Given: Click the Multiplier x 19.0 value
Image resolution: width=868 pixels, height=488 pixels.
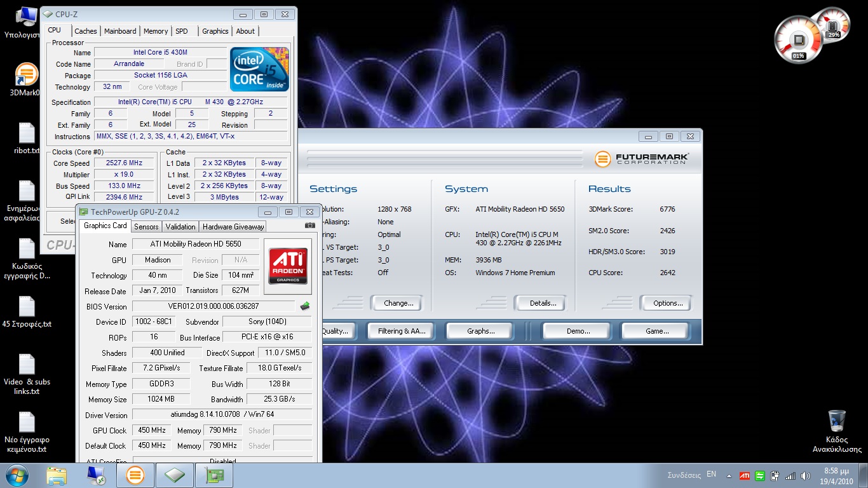Looking at the screenshot, I should (124, 175).
